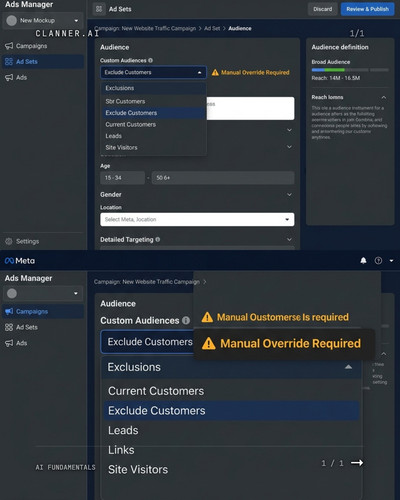400x500 pixels.
Task: Select highlighted Exclude Customers in small dropdown list
Action: point(153,113)
